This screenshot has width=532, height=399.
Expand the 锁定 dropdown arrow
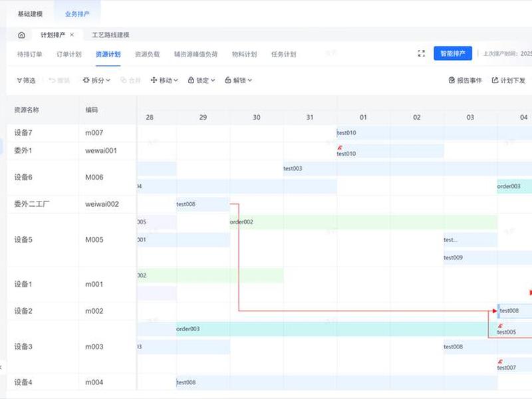pos(213,80)
